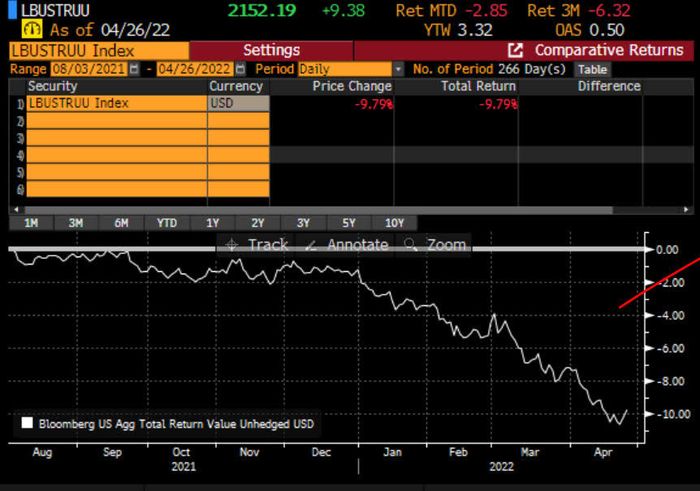
Task: Click the empty security field in row 4
Action: pos(117,155)
